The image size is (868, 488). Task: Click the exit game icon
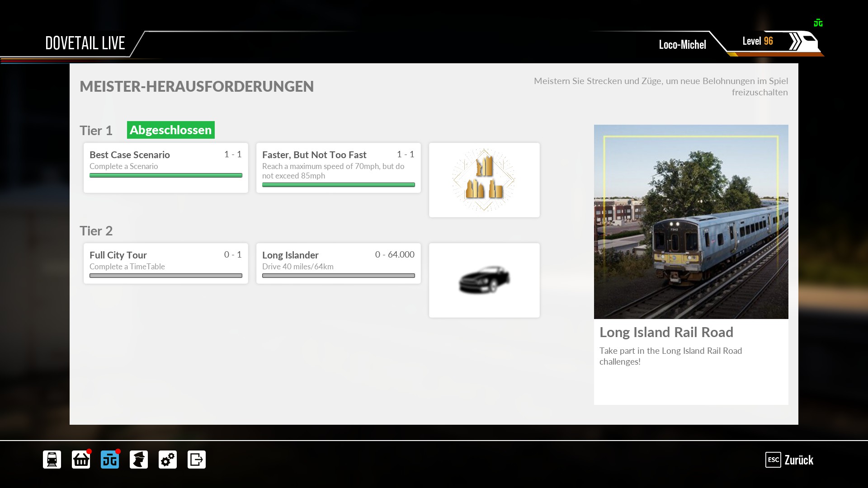[197, 460]
